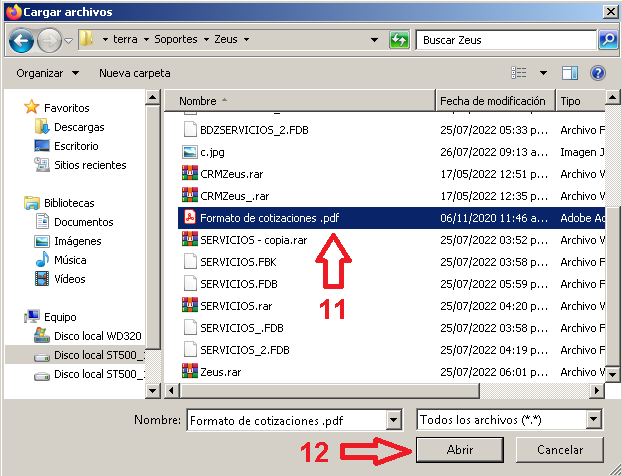
Task: Refresh the Zeus folder listing
Action: click(399, 40)
